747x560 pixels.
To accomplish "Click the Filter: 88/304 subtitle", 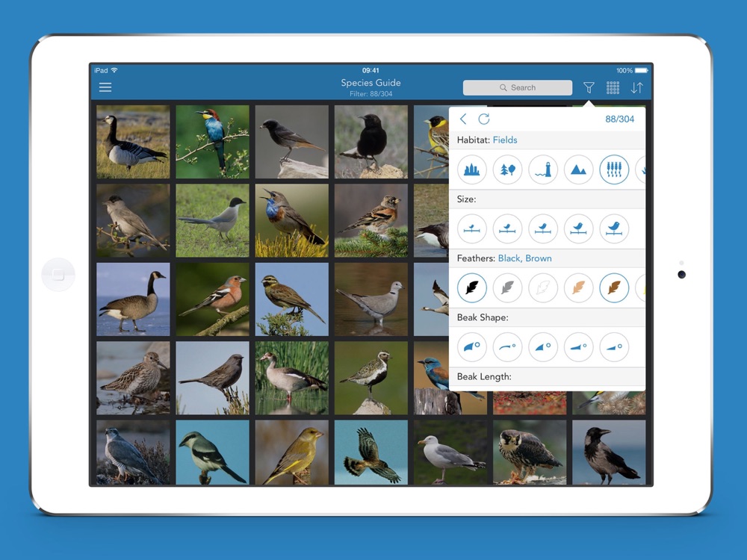I will click(371, 94).
